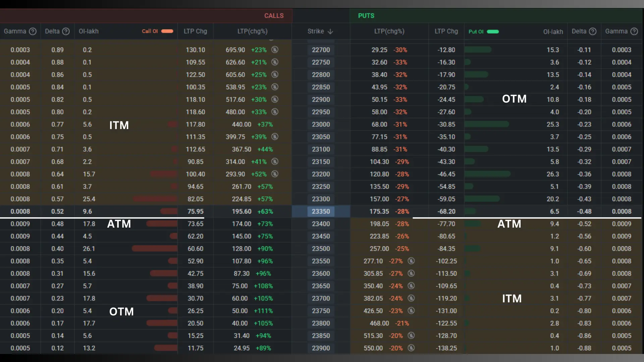Click the call OI value 15.7
Viewport: 644px width, 362px height.
pos(89,174)
